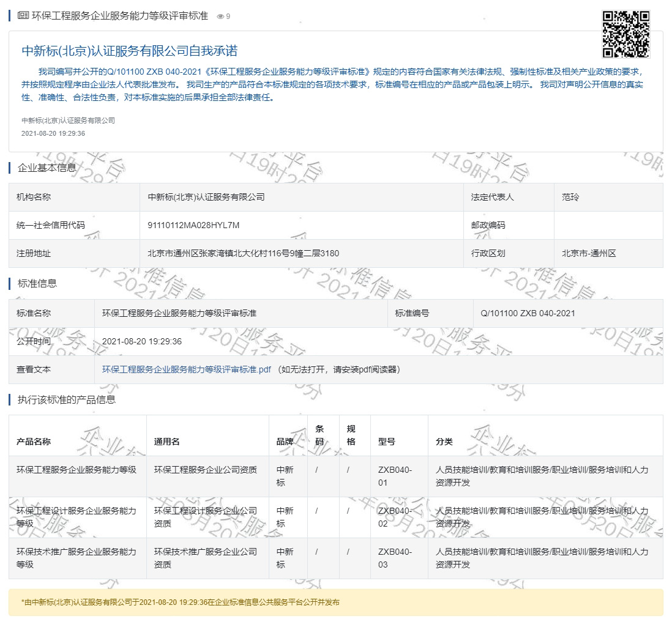
Task: Click the yellow publication notice at bottom
Action: point(336,602)
